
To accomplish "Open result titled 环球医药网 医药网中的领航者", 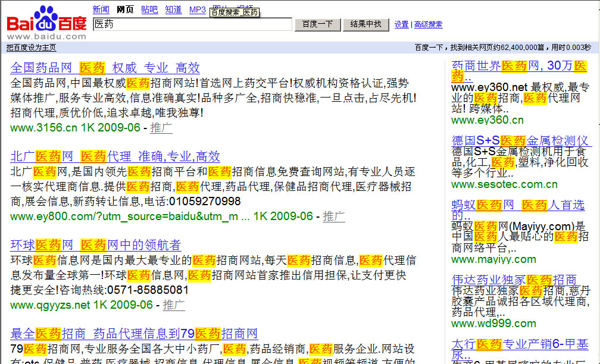I will click(96, 245).
